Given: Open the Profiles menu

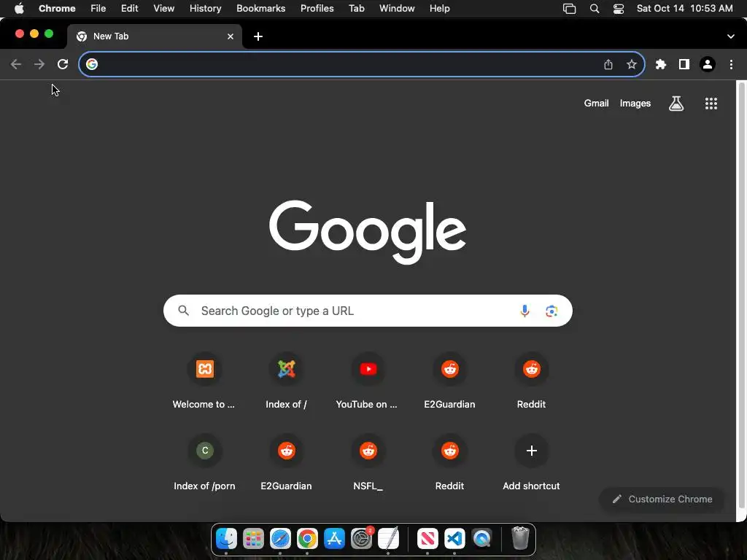Looking at the screenshot, I should 317,9.
